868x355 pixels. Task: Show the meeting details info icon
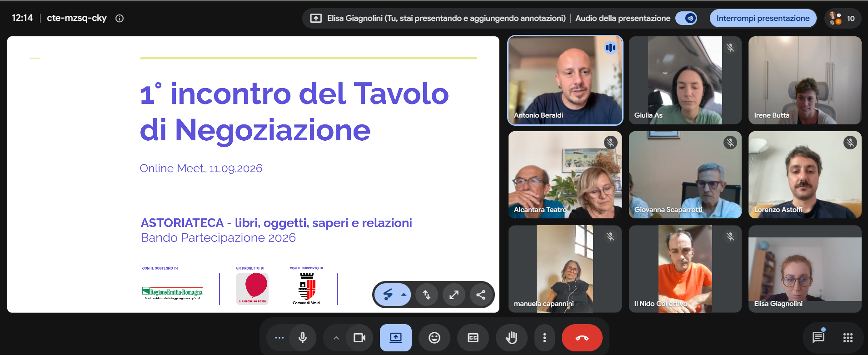120,18
